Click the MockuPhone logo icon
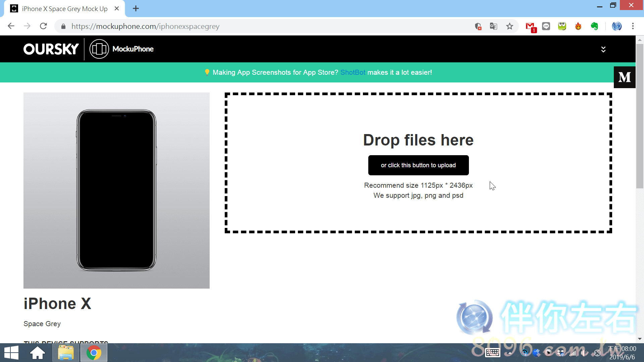 tap(99, 49)
